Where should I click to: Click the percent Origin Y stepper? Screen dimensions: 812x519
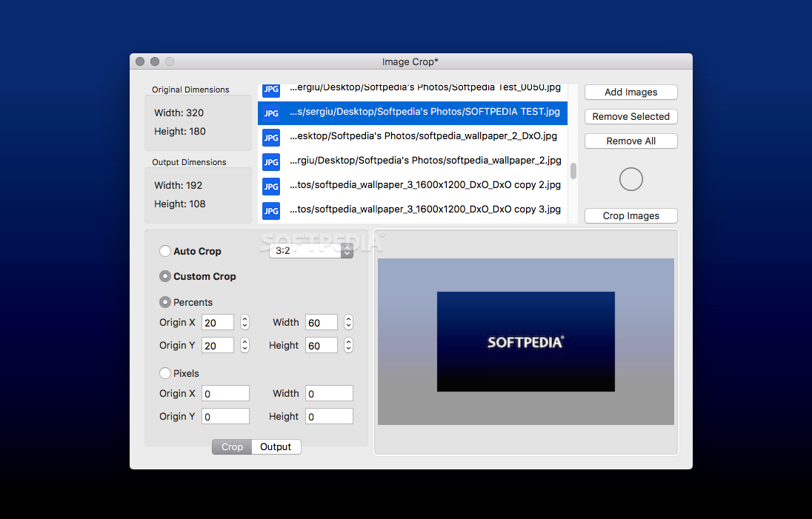244,345
